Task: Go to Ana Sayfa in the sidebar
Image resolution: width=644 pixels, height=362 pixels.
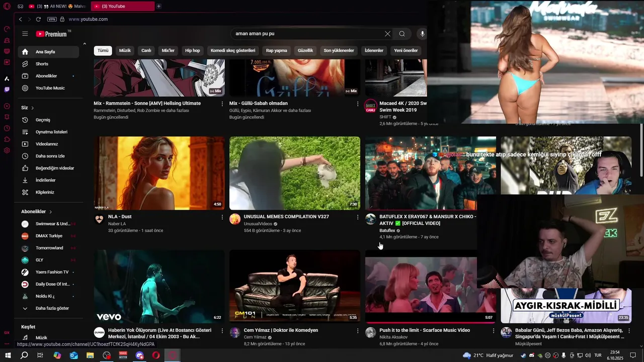Action: [x=48, y=52]
